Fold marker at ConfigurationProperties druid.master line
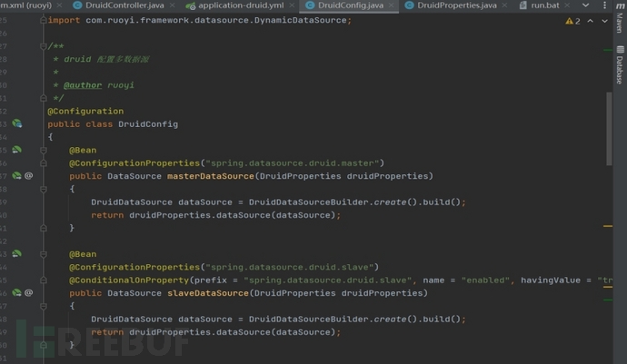Viewport: 627px width, 364px height. click(44, 163)
